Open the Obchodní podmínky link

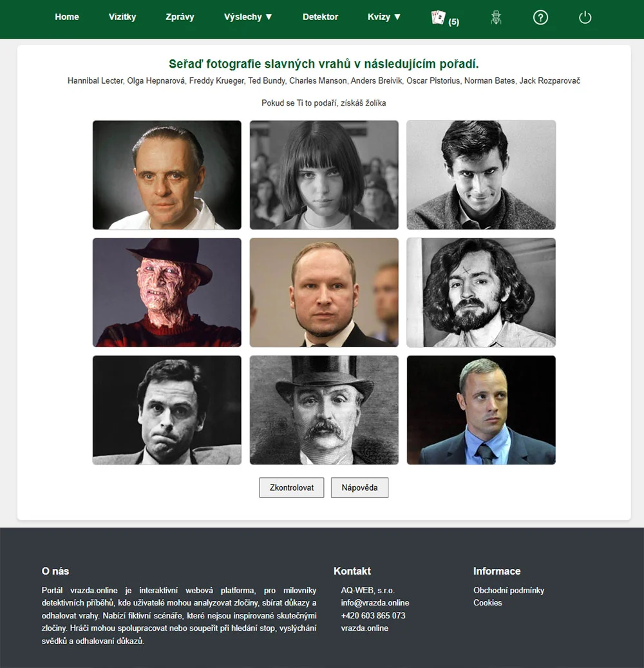[509, 590]
